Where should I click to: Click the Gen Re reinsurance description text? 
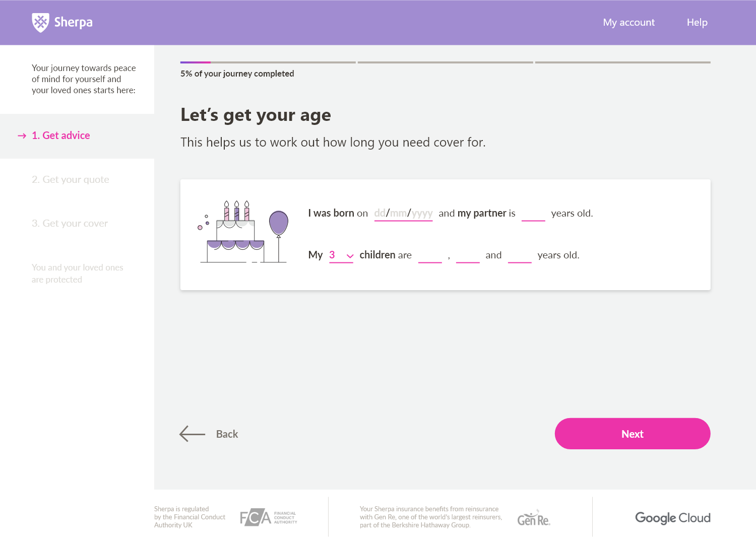coord(431,517)
